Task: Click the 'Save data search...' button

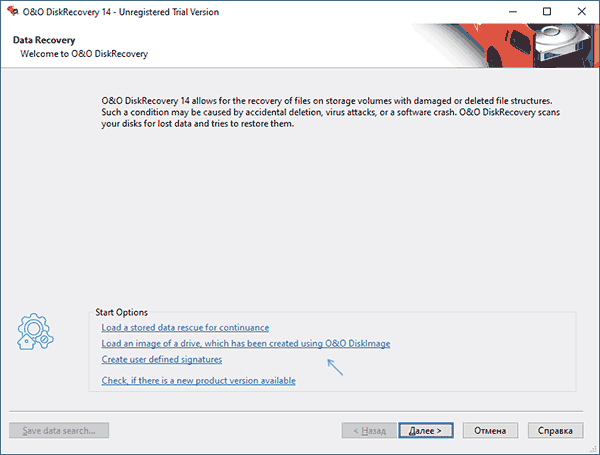Action: point(59,431)
